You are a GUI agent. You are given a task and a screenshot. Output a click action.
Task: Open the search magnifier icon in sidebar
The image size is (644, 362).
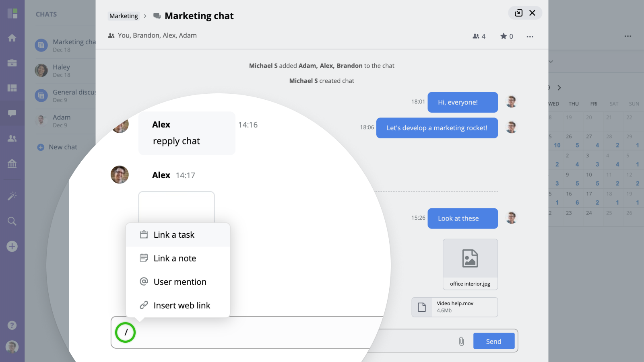pyautogui.click(x=12, y=221)
